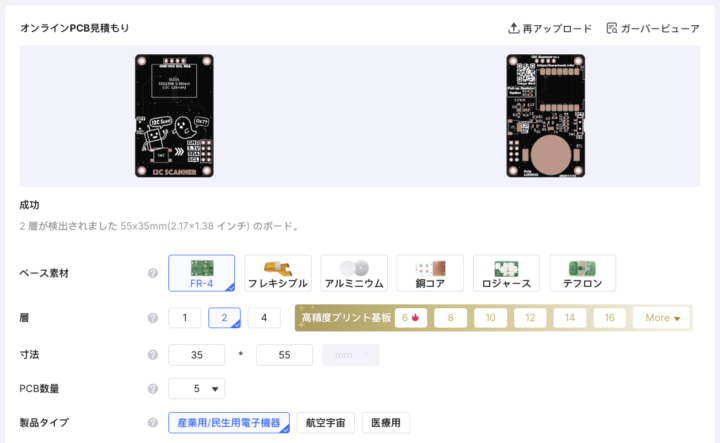Screen dimensions: 720x443
Task: Click help icon next to PCB数量
Action: [x=153, y=388]
